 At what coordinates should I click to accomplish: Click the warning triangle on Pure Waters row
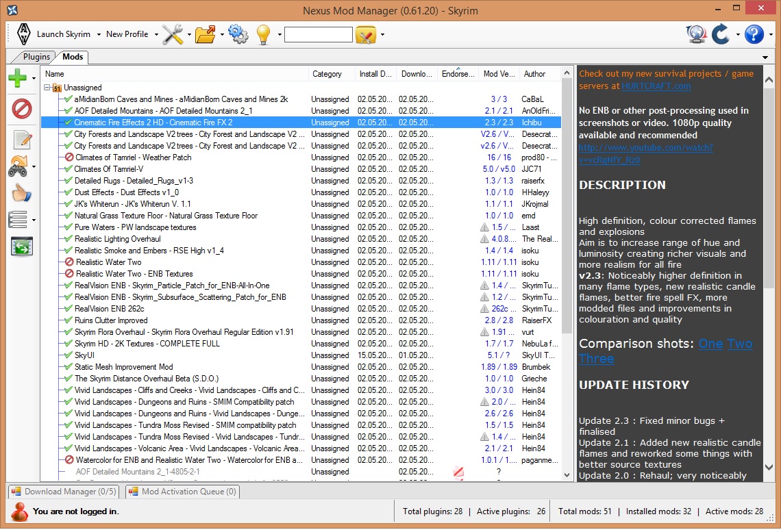point(484,227)
